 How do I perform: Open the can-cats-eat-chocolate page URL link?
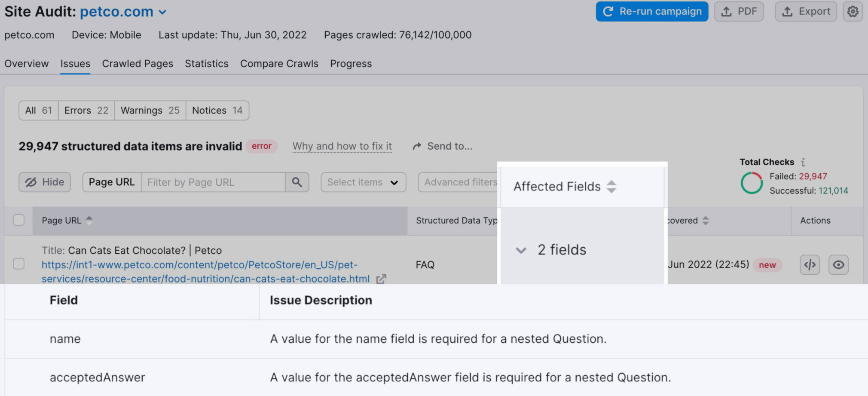205,272
